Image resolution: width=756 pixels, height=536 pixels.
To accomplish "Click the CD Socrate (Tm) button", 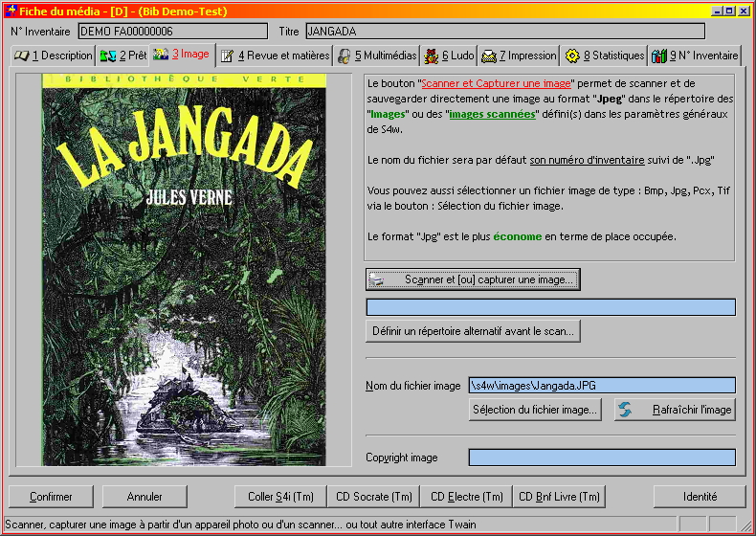I will [373, 497].
